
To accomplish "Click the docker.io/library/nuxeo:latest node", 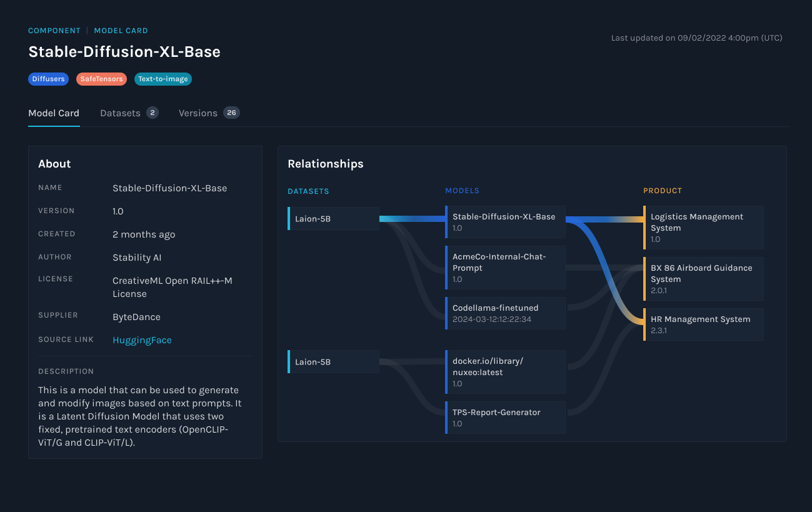I will pos(505,372).
